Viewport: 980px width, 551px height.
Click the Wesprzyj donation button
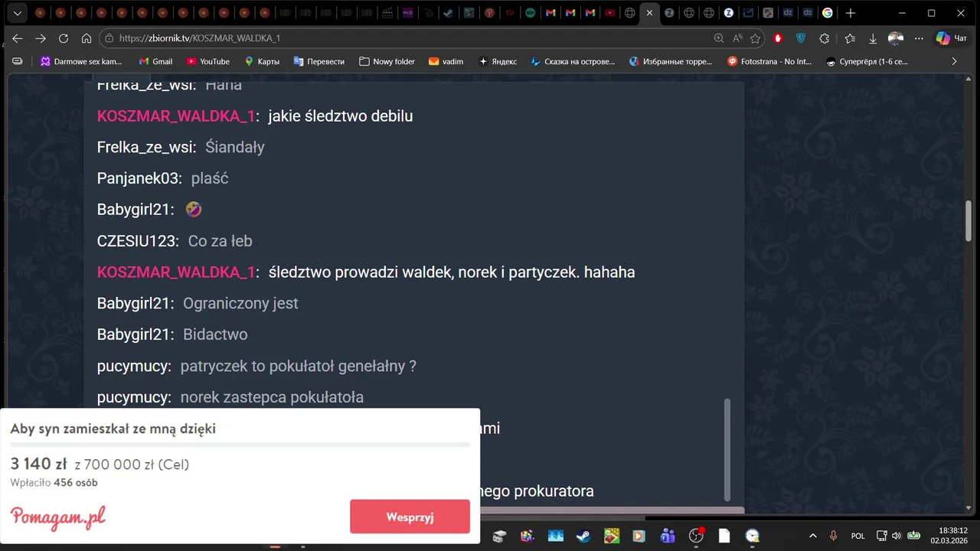click(410, 517)
